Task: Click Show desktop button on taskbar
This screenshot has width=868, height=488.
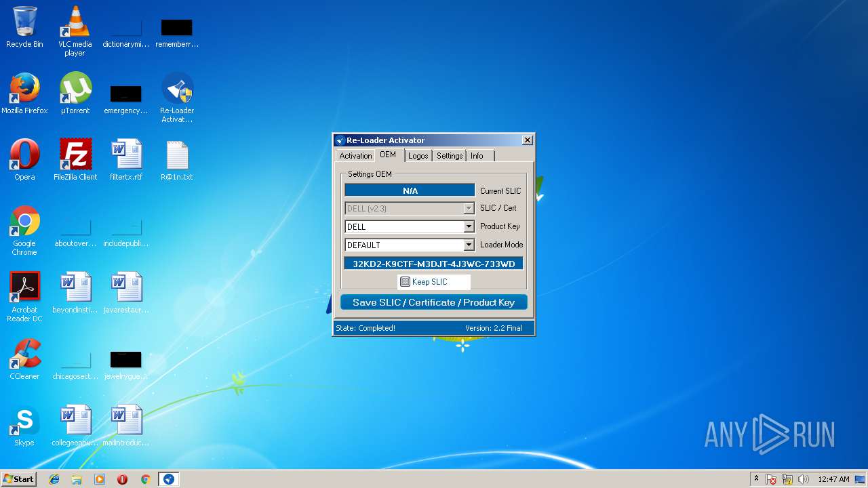Action: (861, 479)
